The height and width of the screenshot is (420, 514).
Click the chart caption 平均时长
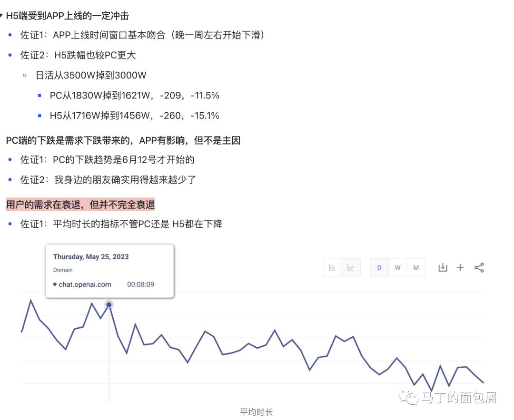pos(257,412)
